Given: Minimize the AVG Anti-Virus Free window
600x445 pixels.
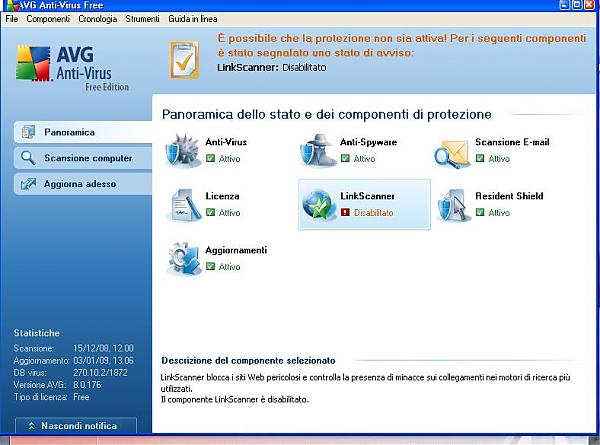Looking at the screenshot, I should [564, 5].
